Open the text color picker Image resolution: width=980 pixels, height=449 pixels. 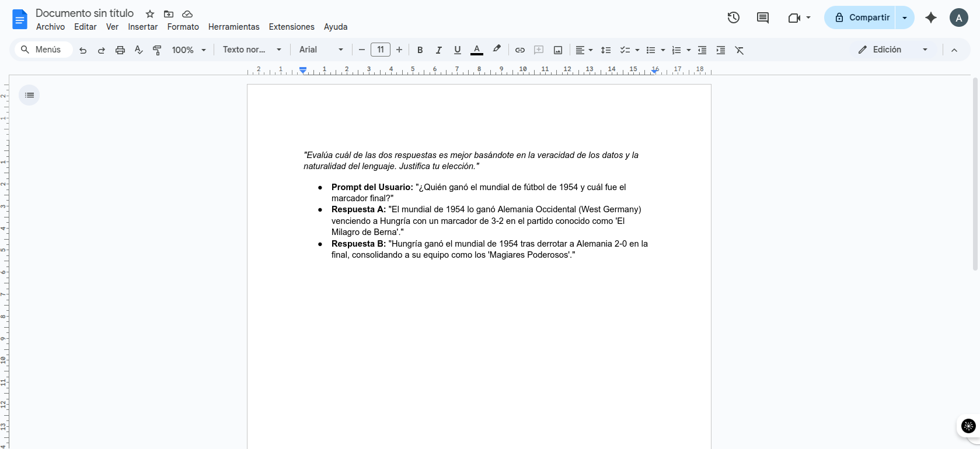pyautogui.click(x=476, y=50)
